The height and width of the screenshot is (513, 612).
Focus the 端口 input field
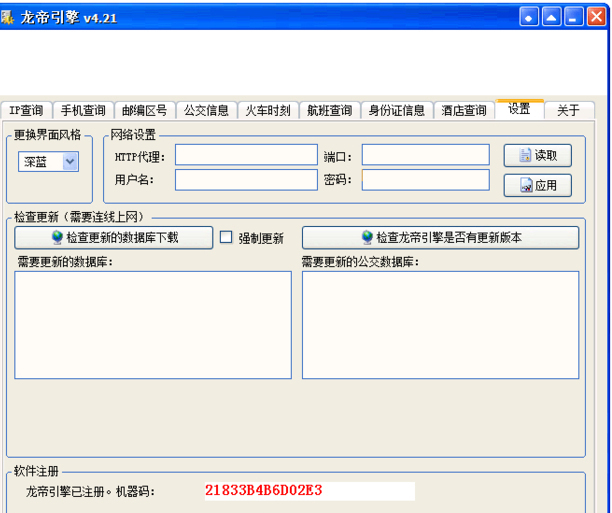tap(425, 155)
